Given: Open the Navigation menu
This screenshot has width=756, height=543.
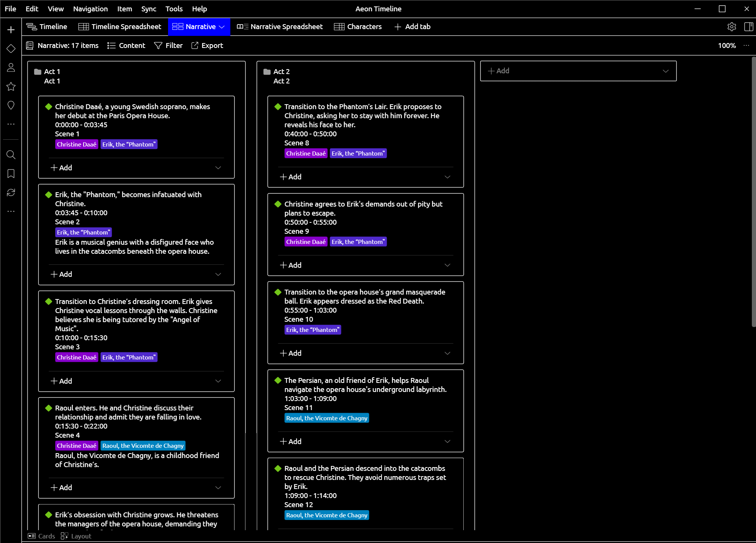Looking at the screenshot, I should click(x=90, y=9).
